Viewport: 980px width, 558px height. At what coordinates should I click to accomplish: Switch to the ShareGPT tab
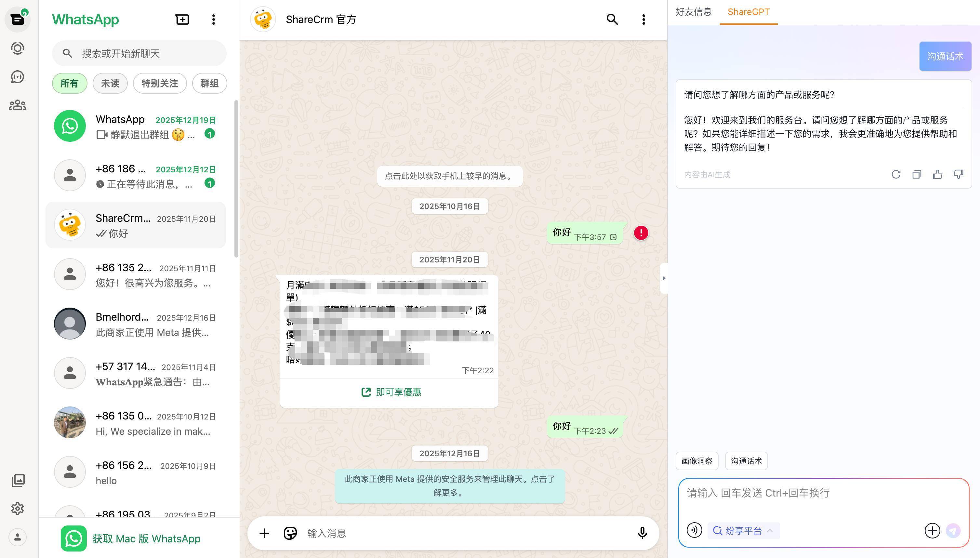tap(748, 12)
